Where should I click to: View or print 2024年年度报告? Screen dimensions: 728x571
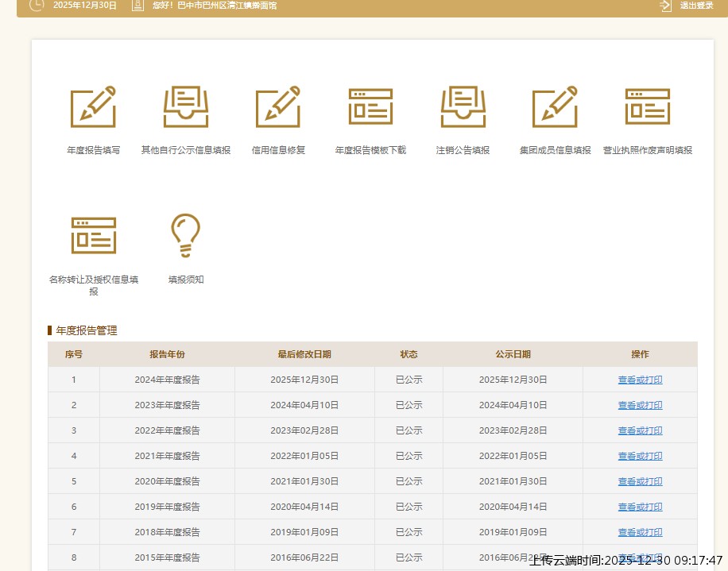click(640, 380)
